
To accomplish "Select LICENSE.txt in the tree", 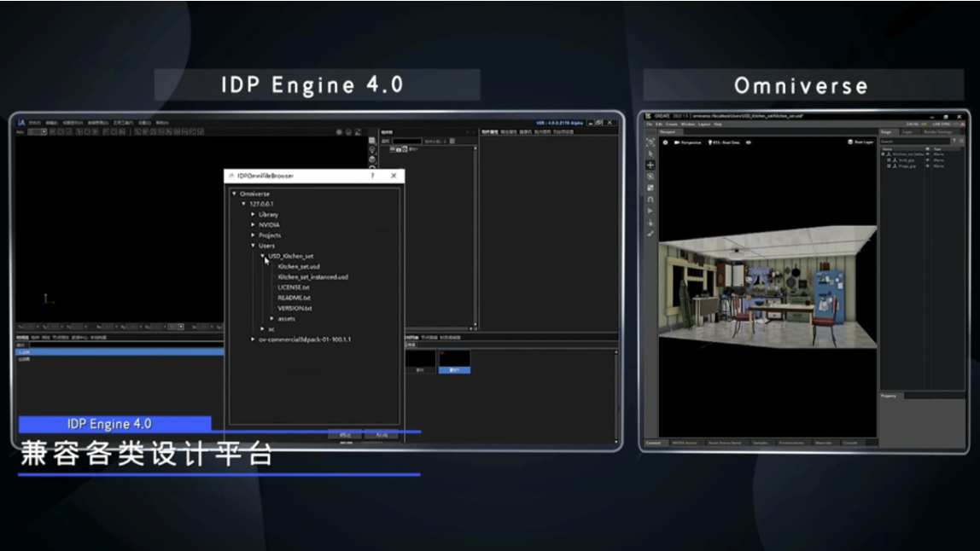I will [x=294, y=287].
